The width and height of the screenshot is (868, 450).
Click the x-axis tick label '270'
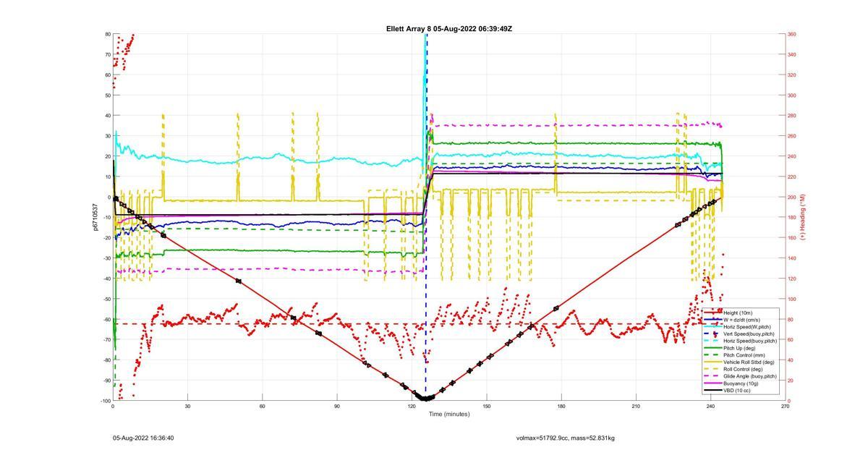(786, 407)
